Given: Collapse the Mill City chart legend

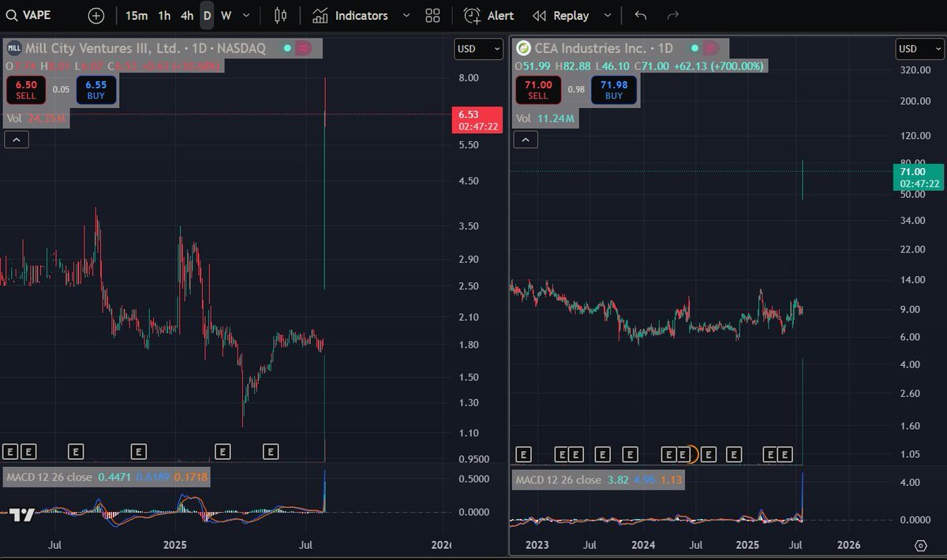Looking at the screenshot, I should [17, 140].
